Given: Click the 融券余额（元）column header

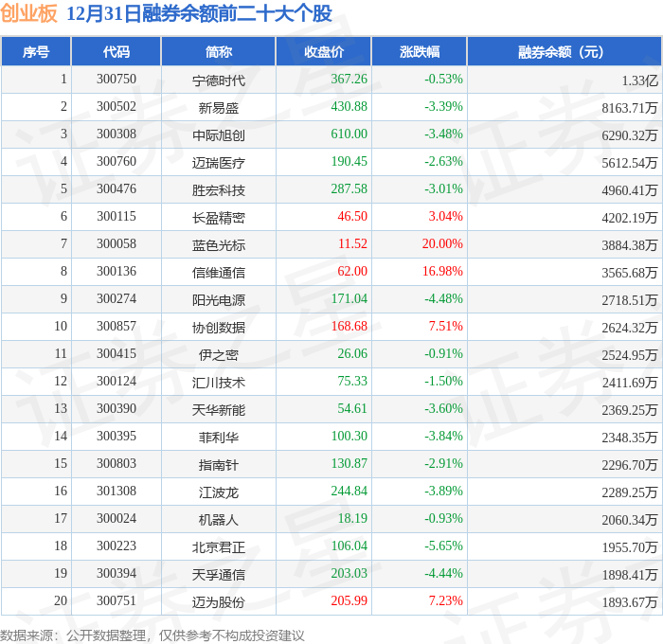Looking at the screenshot, I should tap(564, 51).
